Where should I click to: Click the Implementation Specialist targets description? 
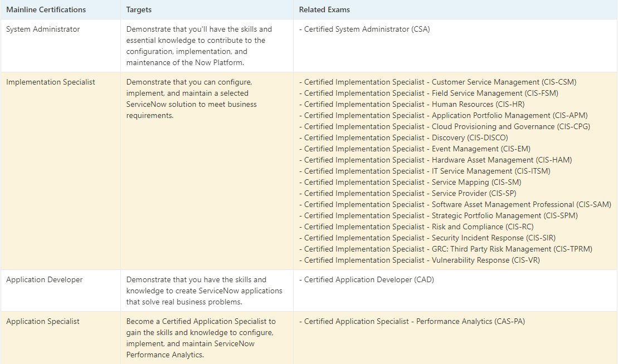click(x=192, y=99)
